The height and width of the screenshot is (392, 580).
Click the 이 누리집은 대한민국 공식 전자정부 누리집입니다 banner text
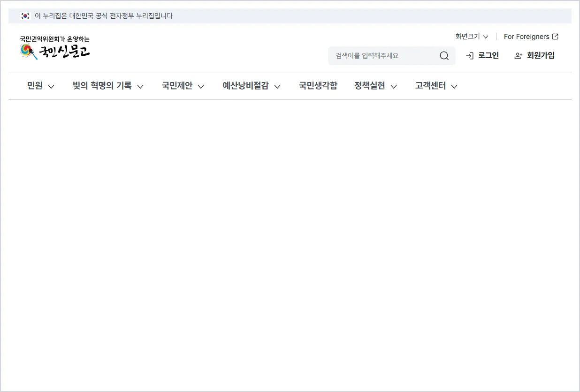(x=104, y=16)
